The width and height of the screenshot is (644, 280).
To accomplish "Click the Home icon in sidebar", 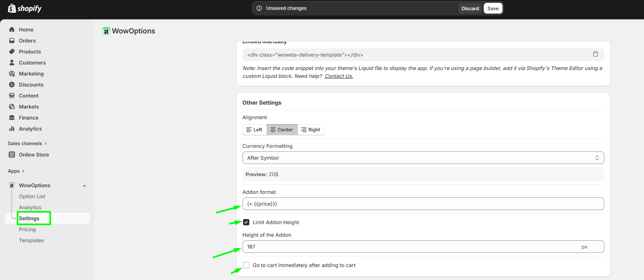I will point(12,29).
